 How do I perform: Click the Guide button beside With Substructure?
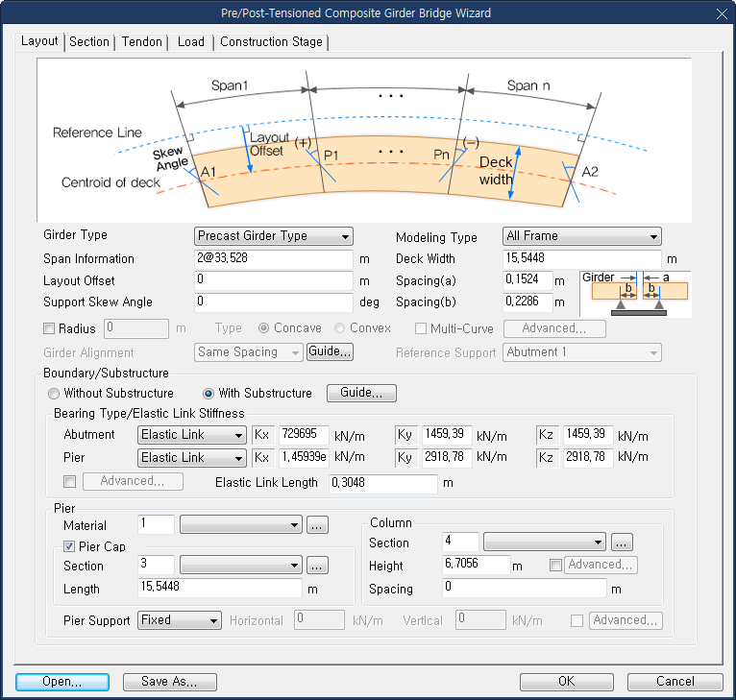[361, 393]
